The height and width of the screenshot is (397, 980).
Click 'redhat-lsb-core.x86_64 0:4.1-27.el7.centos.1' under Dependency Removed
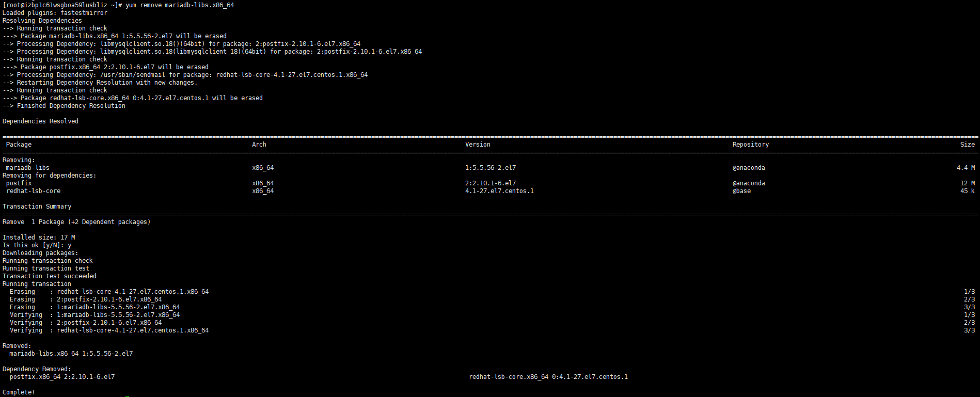pos(548,377)
